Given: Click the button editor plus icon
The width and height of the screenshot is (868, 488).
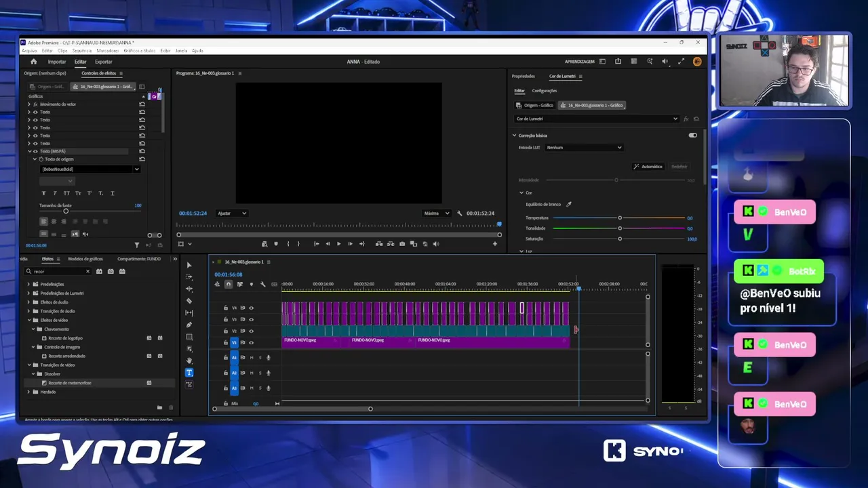Looking at the screenshot, I should [x=495, y=244].
